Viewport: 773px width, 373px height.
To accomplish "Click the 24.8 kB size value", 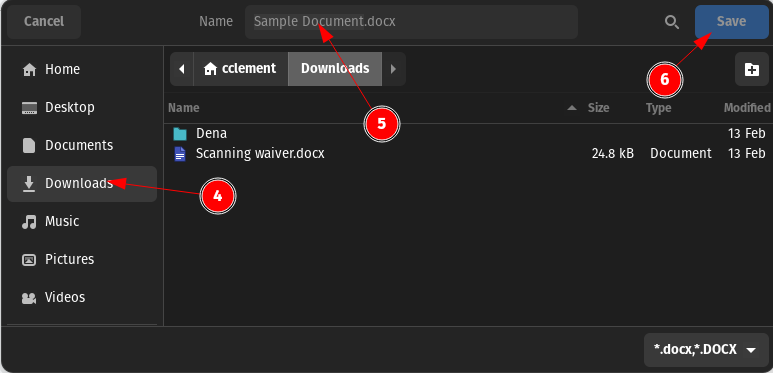I will tap(613, 154).
